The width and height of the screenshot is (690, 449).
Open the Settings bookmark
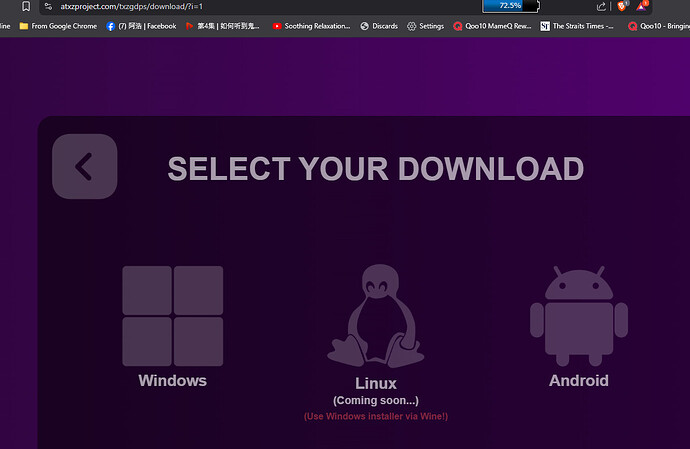click(x=426, y=26)
